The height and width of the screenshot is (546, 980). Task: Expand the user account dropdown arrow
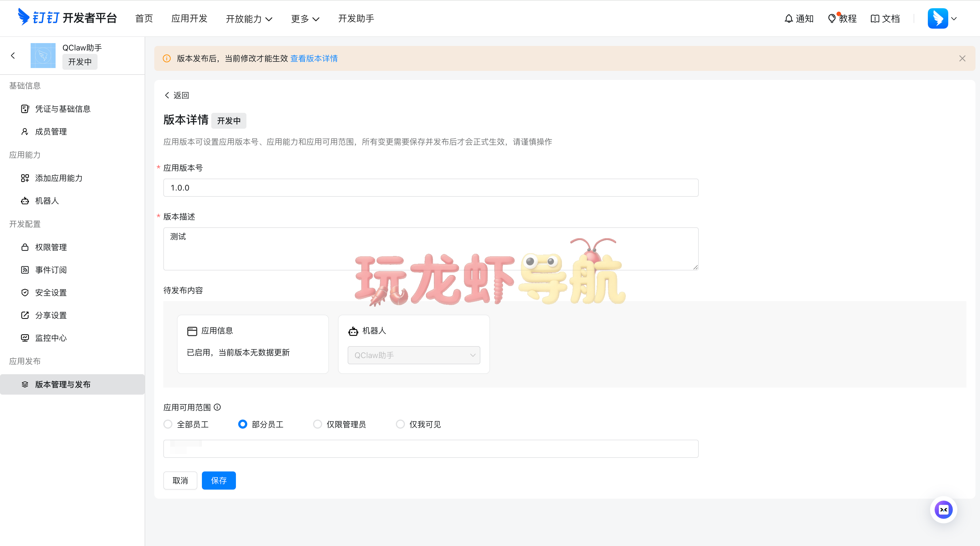(954, 18)
